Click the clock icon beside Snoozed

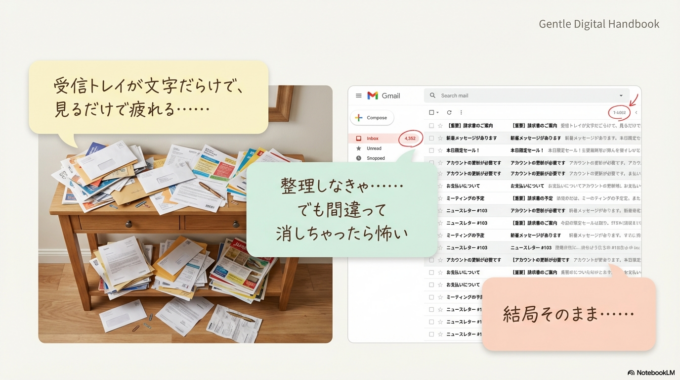pyautogui.click(x=359, y=158)
